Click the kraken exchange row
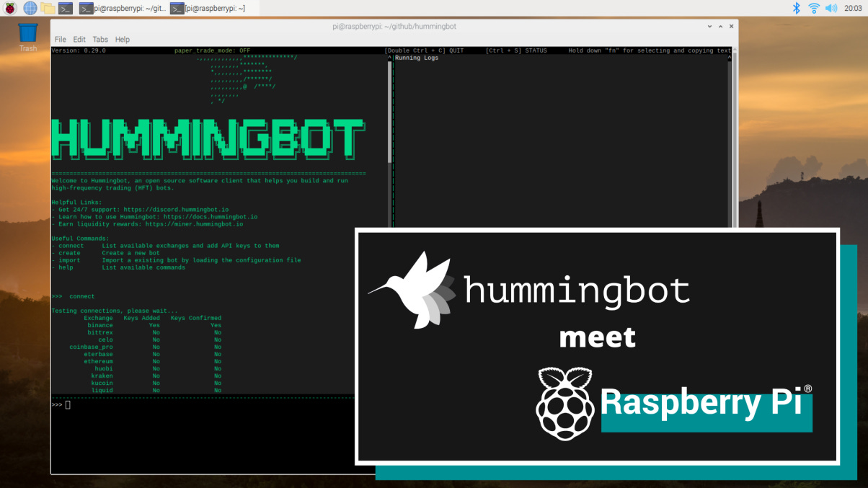This screenshot has height=488, width=868. (156, 376)
